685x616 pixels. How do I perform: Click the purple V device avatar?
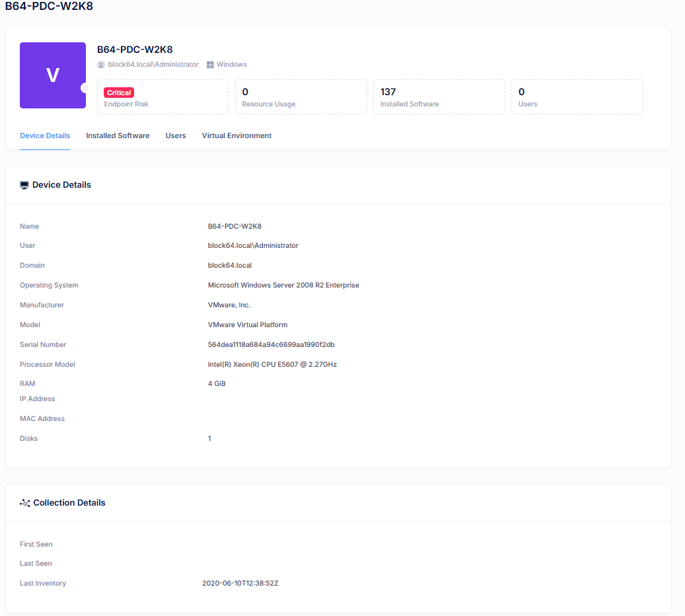click(53, 75)
